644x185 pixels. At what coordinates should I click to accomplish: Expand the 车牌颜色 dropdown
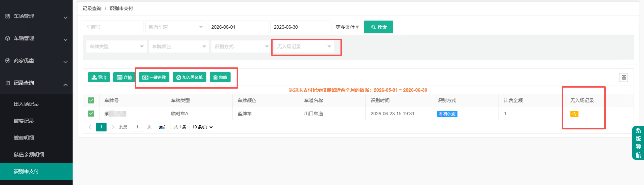(179, 47)
